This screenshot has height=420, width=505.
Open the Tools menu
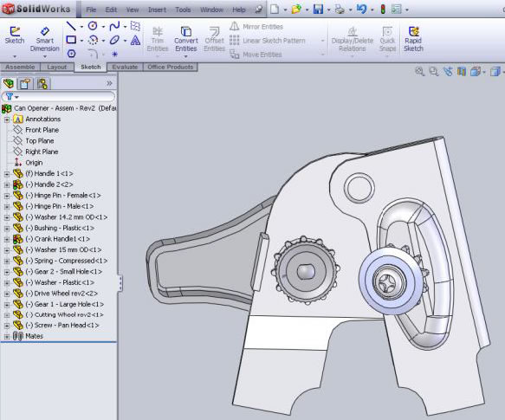tap(183, 10)
